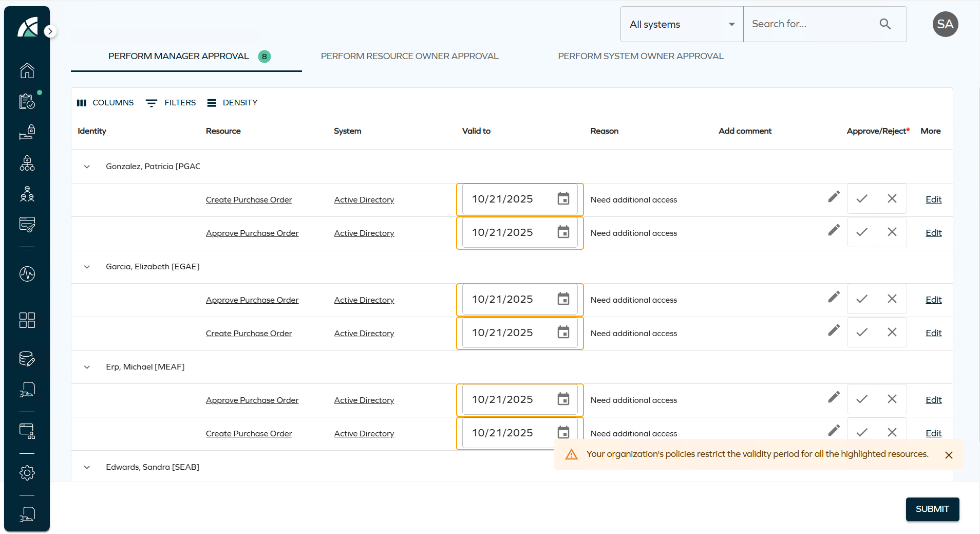The image size is (980, 534).
Task: Open the All systems dropdown
Action: 682,24
